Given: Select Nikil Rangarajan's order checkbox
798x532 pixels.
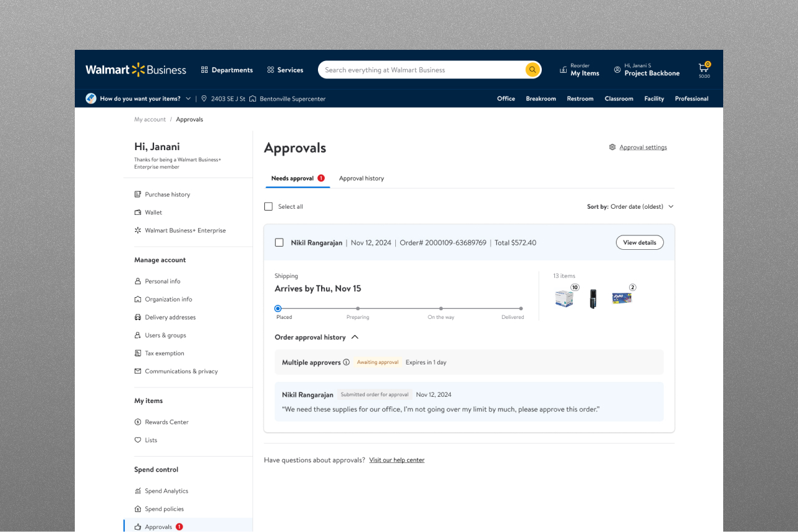Looking at the screenshot, I should 279,242.
